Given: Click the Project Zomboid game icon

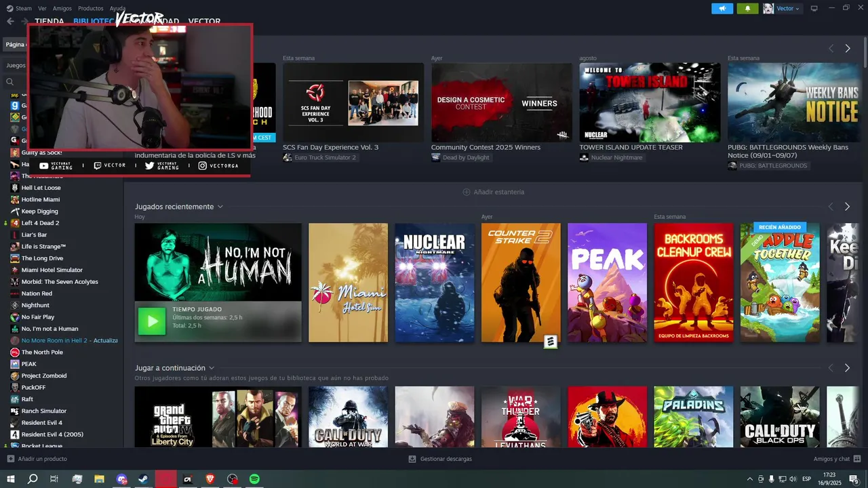Looking at the screenshot, I should [x=15, y=375].
